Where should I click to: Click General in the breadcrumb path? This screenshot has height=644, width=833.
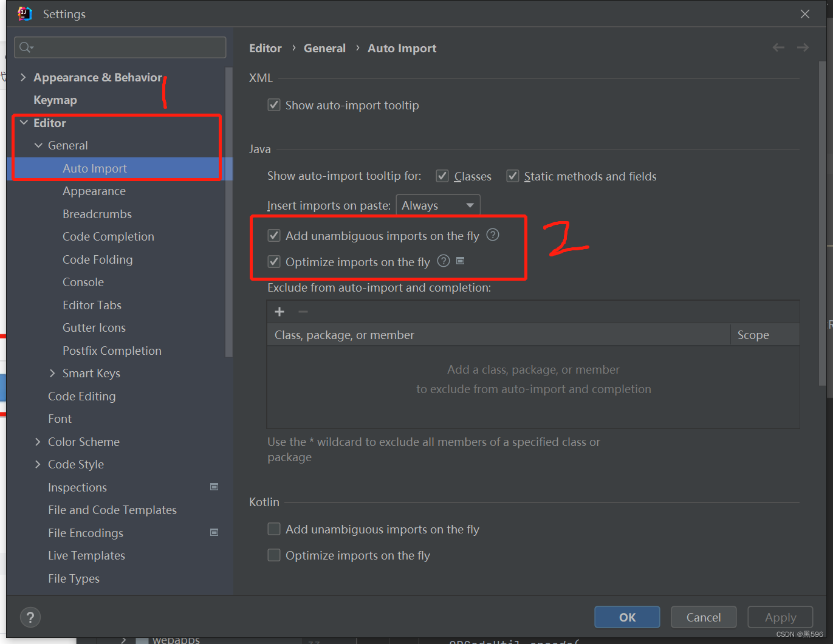click(x=324, y=48)
